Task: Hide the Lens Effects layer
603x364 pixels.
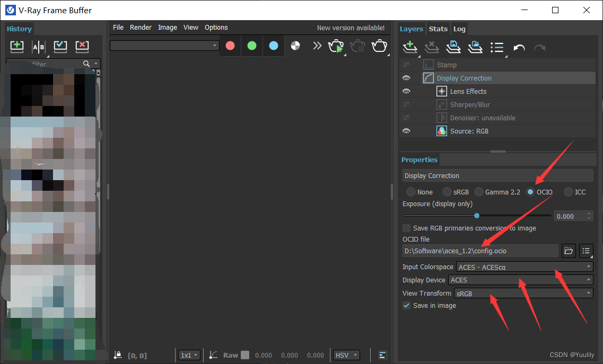Action: [x=406, y=91]
